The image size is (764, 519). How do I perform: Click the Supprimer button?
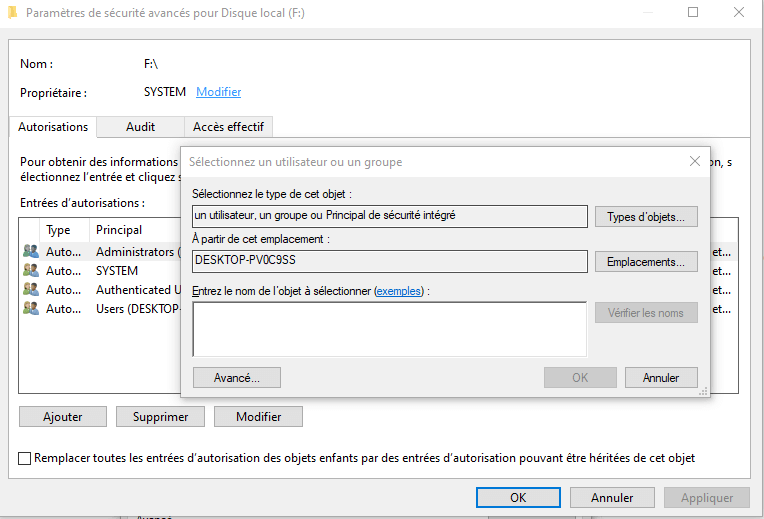point(160,417)
